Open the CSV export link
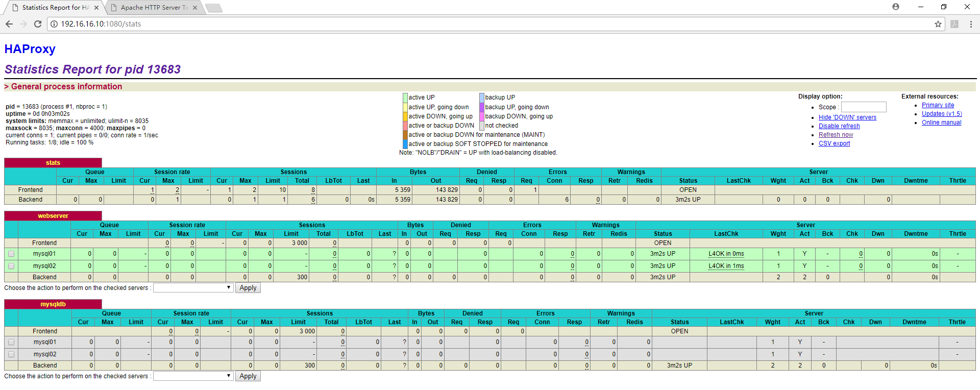 point(834,143)
